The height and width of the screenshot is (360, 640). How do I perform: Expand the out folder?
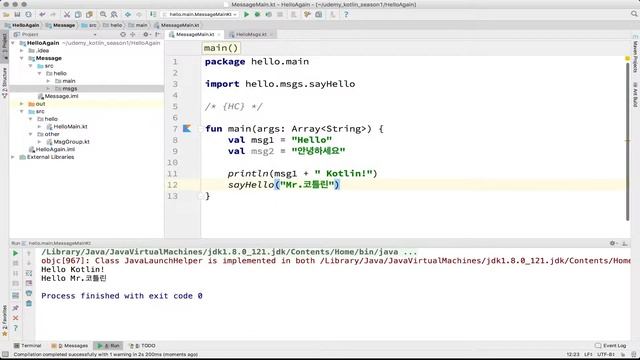pos(22,104)
